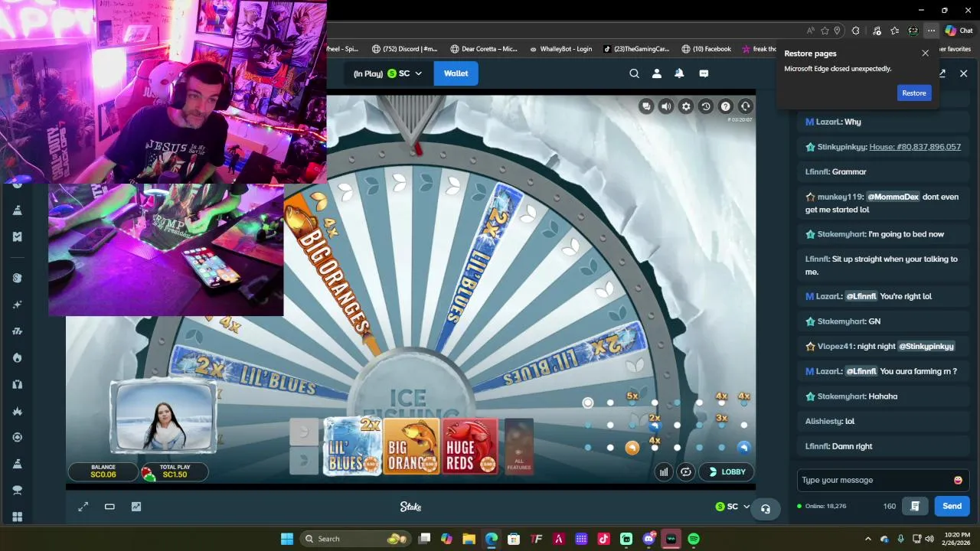This screenshot has height=551, width=980.
Task: Open Discord from the taskbar
Action: click(x=649, y=539)
